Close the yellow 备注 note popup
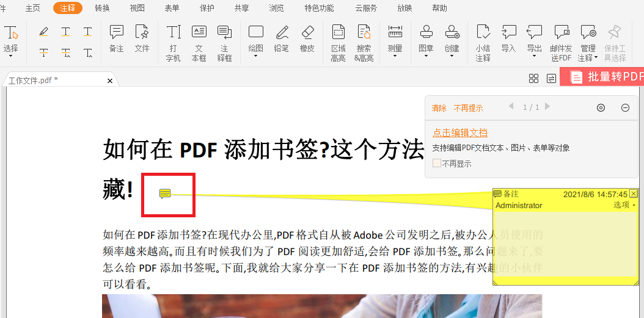The height and width of the screenshot is (318, 644). point(634,193)
